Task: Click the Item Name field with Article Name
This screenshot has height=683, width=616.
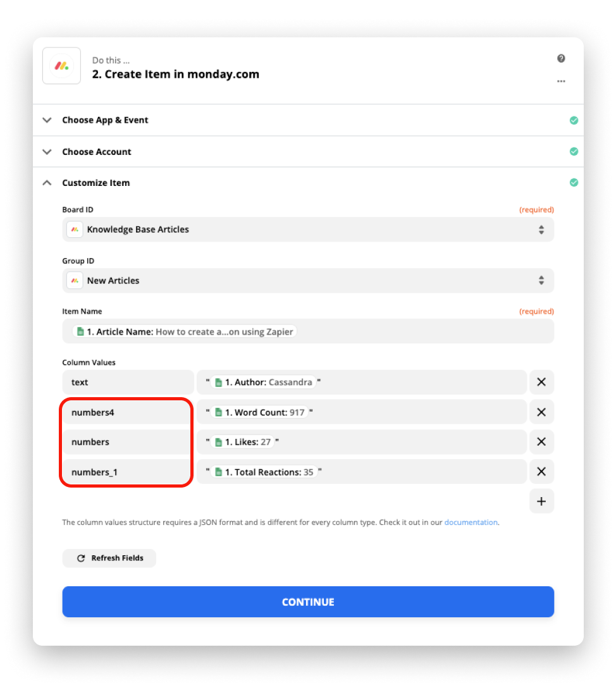Action: click(x=308, y=331)
